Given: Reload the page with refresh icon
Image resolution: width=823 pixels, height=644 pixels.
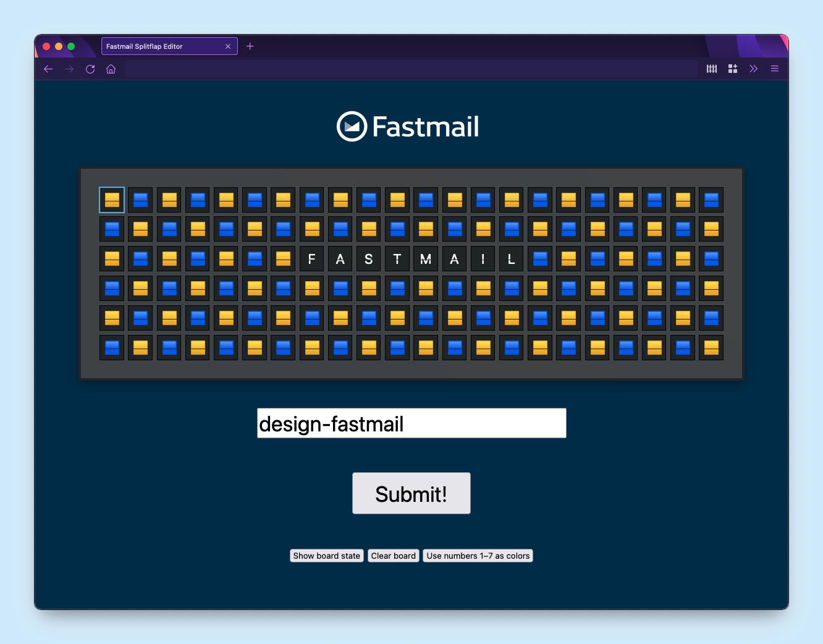Looking at the screenshot, I should tap(90, 69).
